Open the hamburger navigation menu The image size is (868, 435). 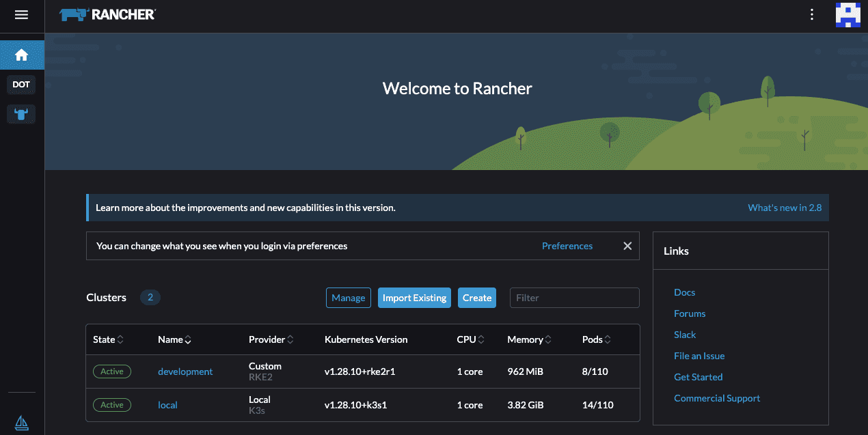tap(21, 14)
